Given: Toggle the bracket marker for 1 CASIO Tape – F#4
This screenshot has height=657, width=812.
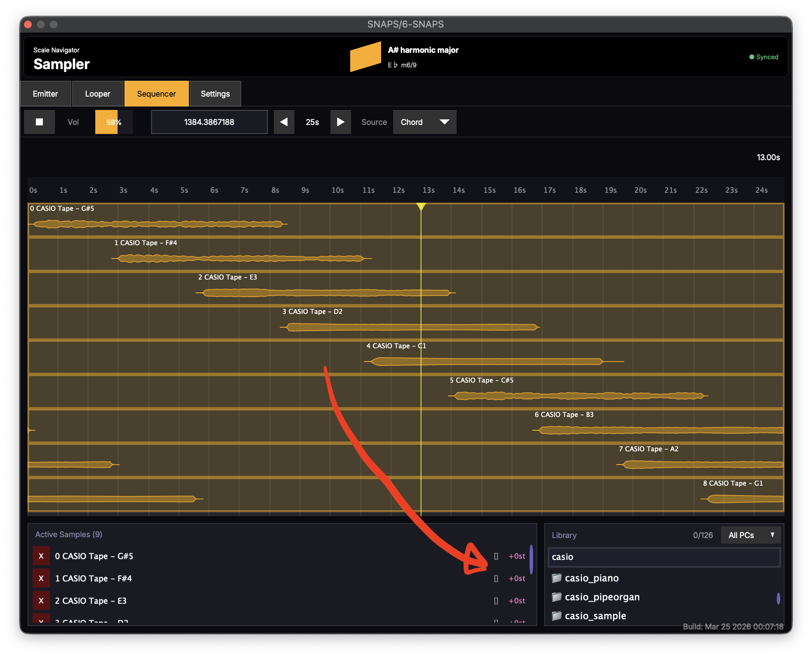Looking at the screenshot, I should (x=496, y=578).
